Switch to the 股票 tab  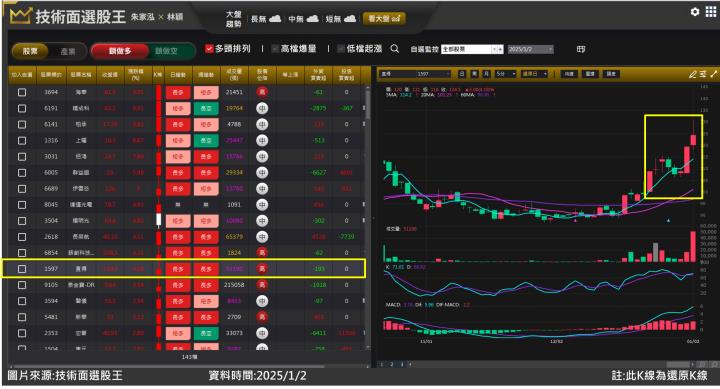(x=30, y=51)
